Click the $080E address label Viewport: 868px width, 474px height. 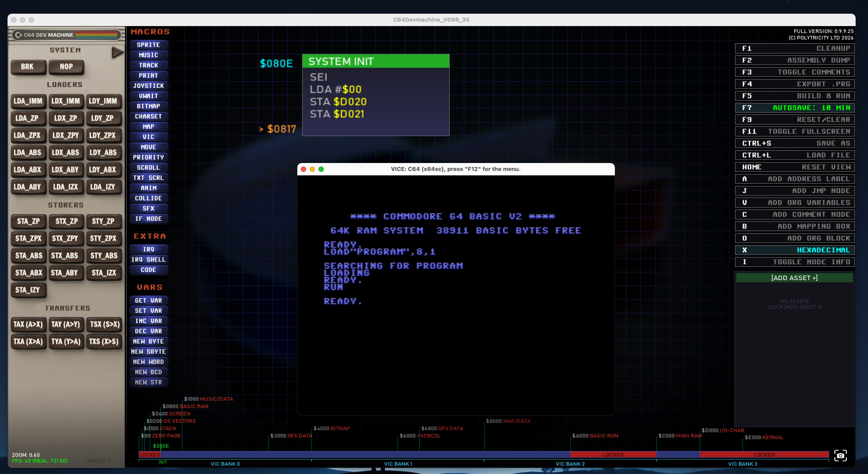(x=277, y=64)
